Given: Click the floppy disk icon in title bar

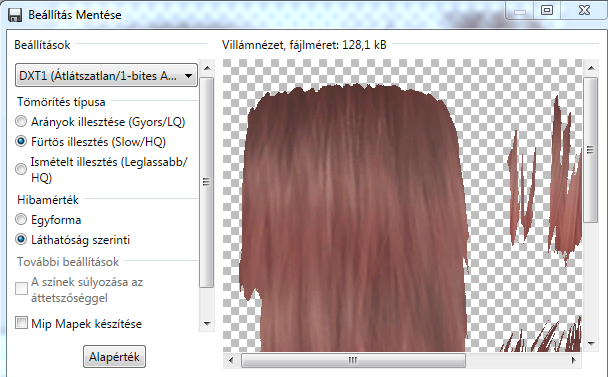Looking at the screenshot, I should (x=15, y=15).
